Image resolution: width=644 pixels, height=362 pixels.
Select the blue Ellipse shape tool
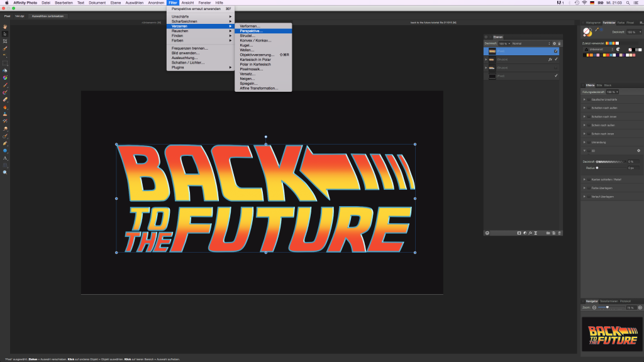(x=5, y=151)
